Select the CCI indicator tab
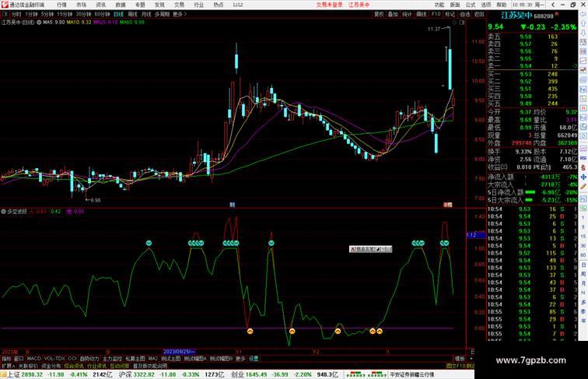588x379 pixels. click(72, 359)
